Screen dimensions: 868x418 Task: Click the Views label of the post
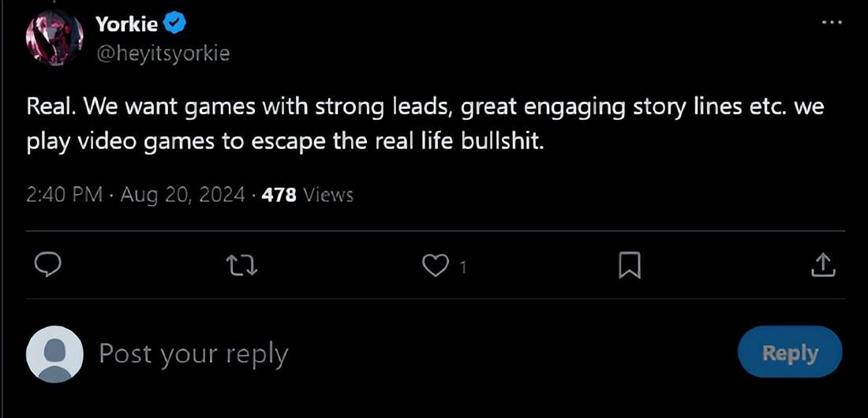pyautogui.click(x=328, y=194)
